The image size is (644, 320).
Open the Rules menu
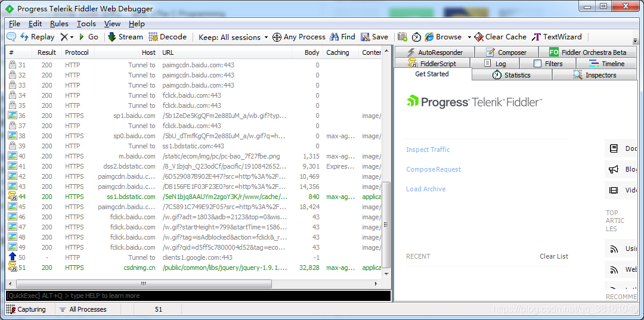click(x=59, y=24)
